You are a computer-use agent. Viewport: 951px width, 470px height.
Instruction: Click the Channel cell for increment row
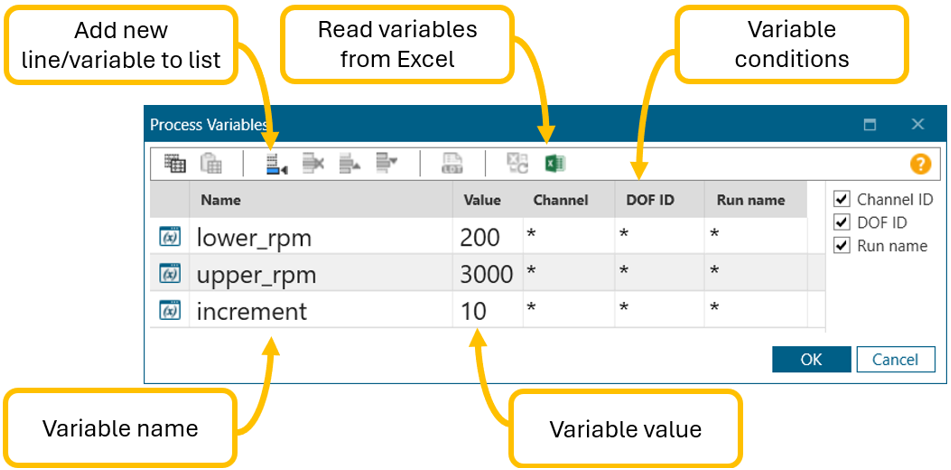pos(567,311)
